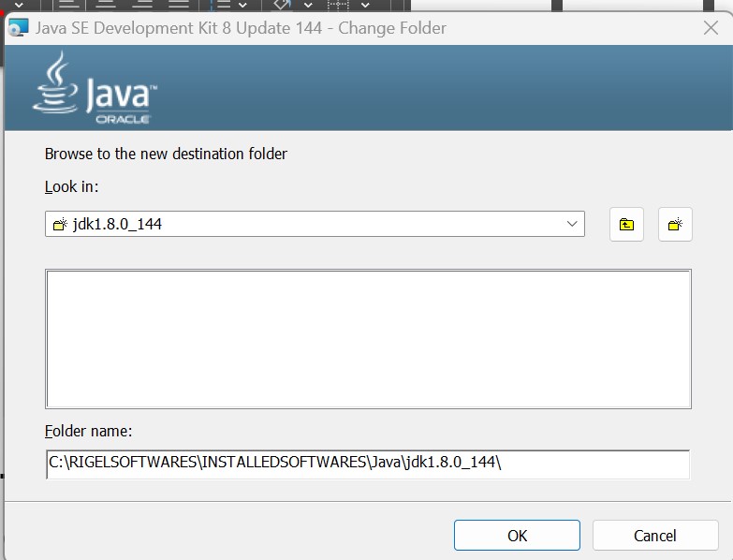Click the borders icon in the background toolbar
733x560 pixels.
tap(336, 5)
